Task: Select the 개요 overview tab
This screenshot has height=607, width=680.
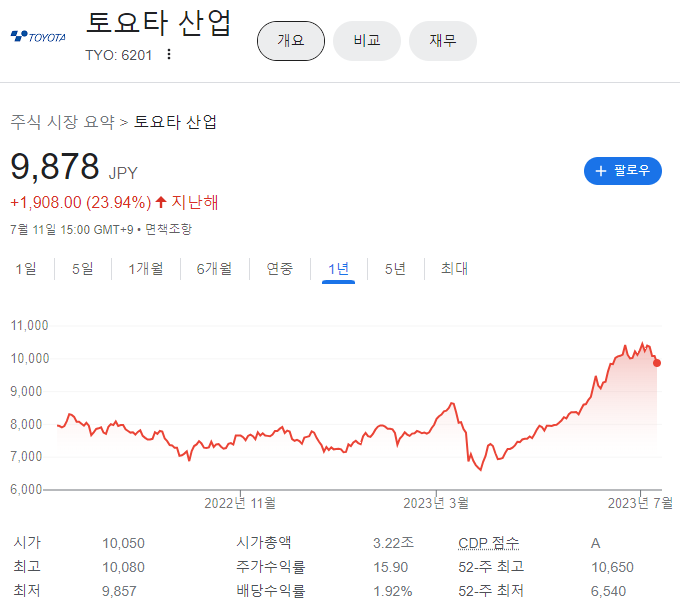Action: [291, 41]
